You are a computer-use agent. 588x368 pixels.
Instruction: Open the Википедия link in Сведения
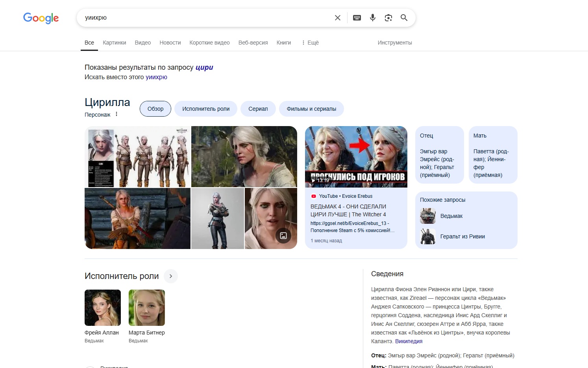[409, 341]
